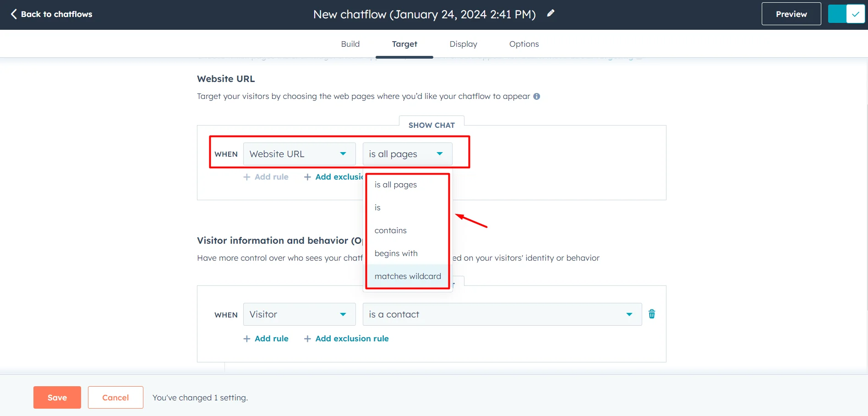Toggle the chatflow active switch
The width and height of the screenshot is (868, 416).
pos(846,14)
